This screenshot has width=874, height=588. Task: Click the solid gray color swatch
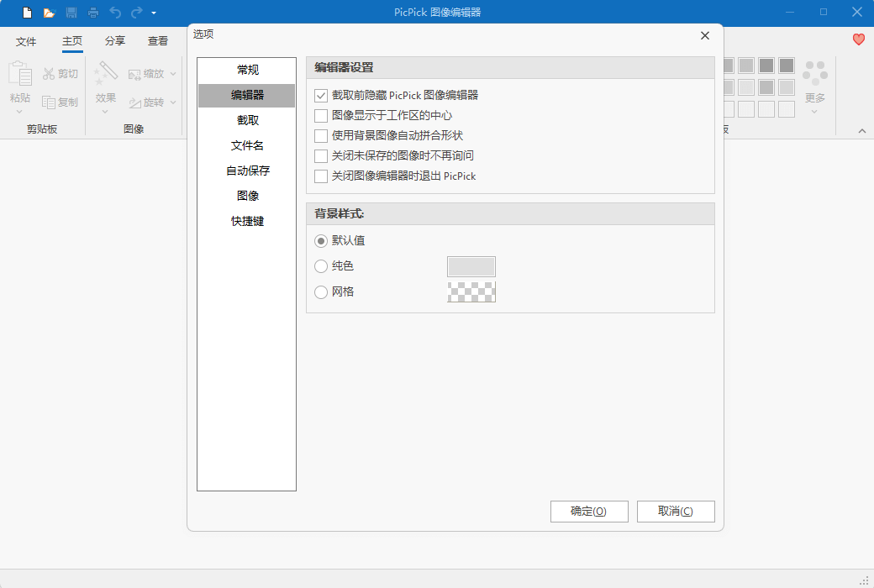(471, 266)
